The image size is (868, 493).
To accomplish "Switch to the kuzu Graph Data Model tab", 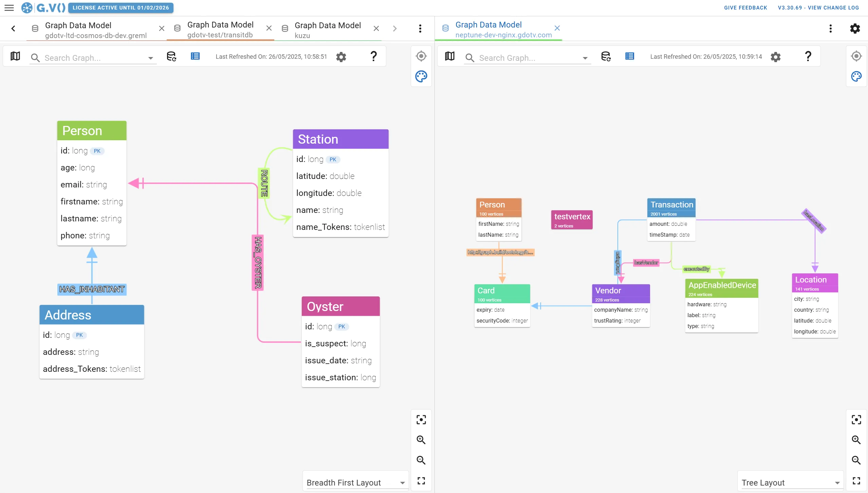I will pyautogui.click(x=327, y=30).
